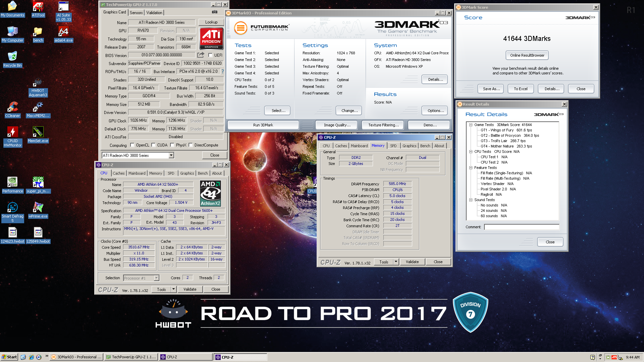644x362 pixels.
Task: Launch wPrime.exe from the desktop
Action: tap(38, 210)
